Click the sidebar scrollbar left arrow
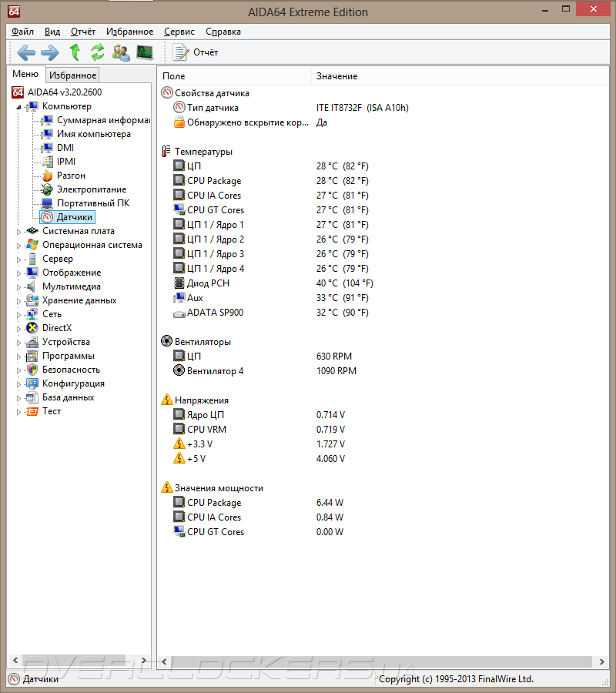Screen dimensions: 616x693 pyautogui.click(x=15, y=661)
